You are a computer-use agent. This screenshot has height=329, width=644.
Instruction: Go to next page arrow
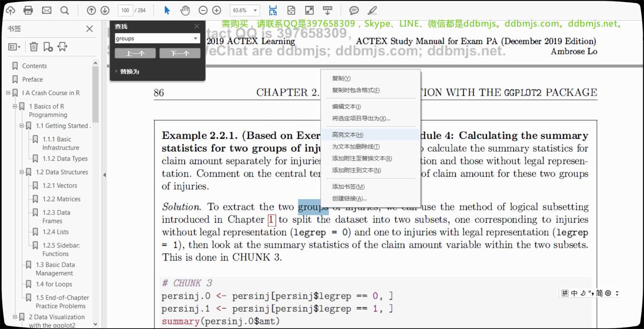click(x=105, y=11)
